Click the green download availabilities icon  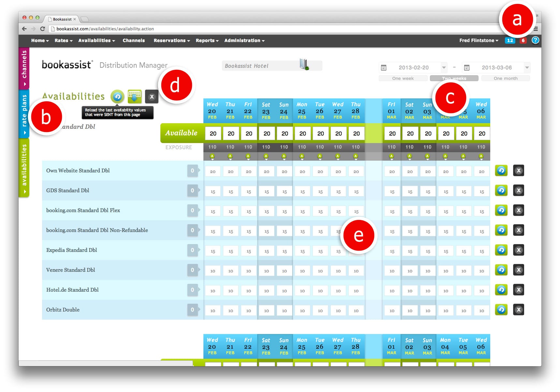point(135,96)
